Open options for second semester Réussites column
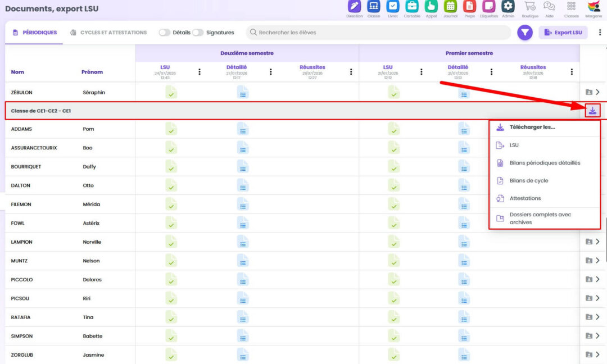 (x=351, y=72)
